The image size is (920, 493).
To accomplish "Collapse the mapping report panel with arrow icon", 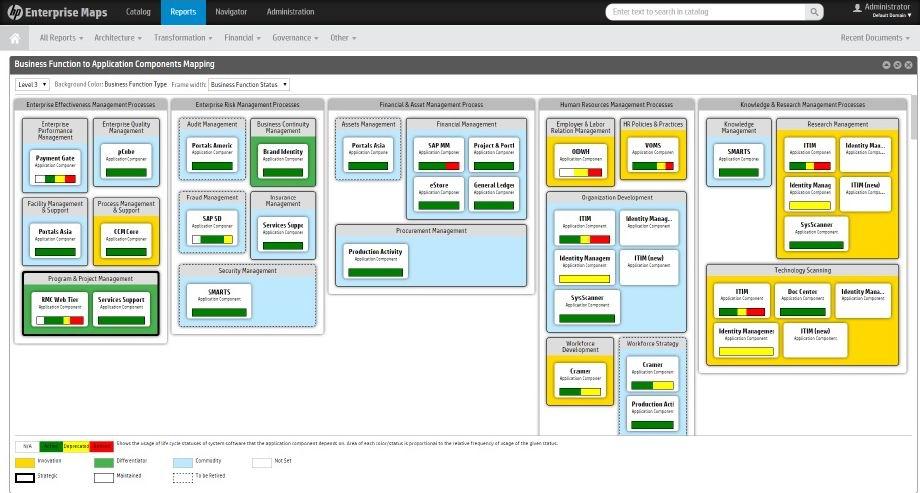I will pyautogui.click(x=887, y=65).
